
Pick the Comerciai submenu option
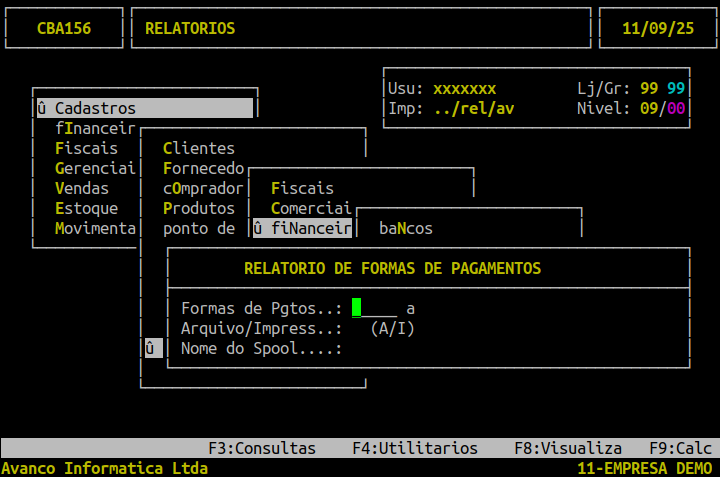(x=311, y=208)
